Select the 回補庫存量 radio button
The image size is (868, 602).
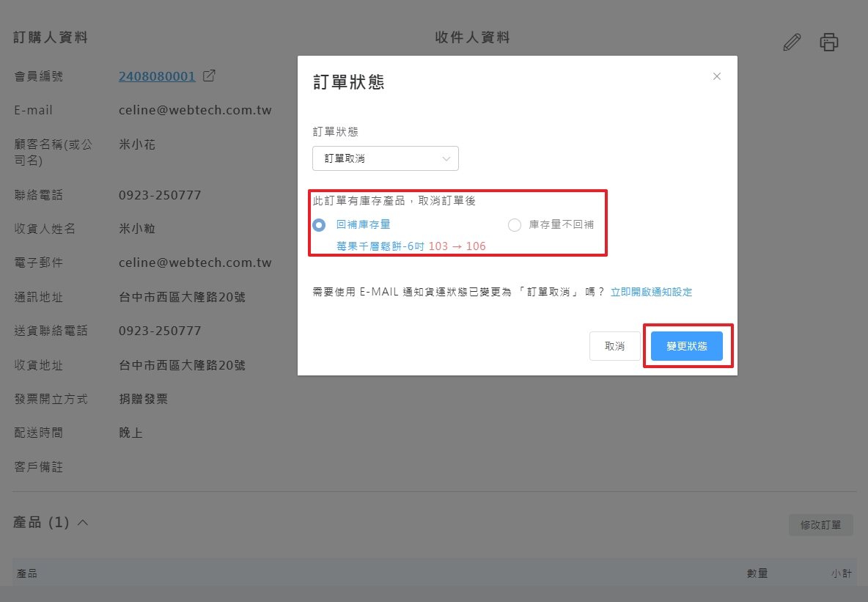click(x=319, y=225)
